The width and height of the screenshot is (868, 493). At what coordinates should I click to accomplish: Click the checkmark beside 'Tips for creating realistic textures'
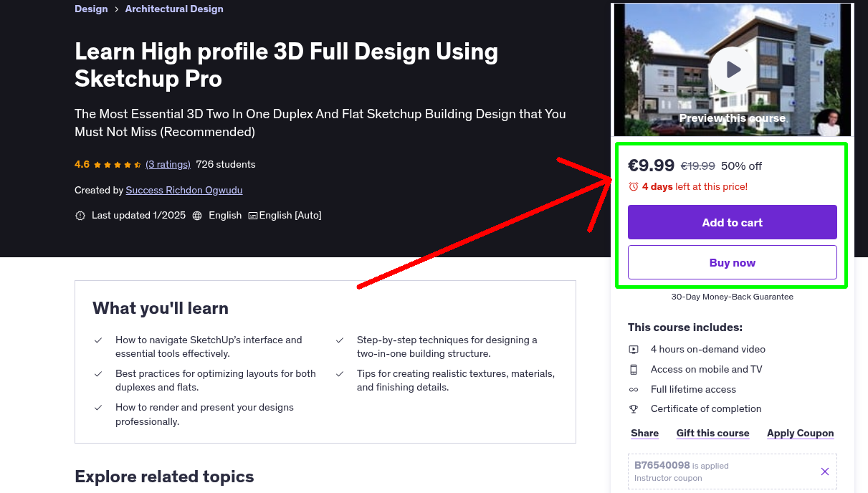coord(340,374)
